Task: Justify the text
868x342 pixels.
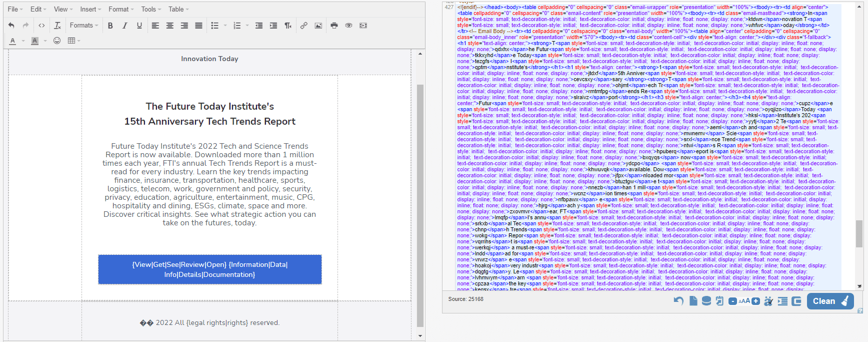Action: tap(198, 26)
